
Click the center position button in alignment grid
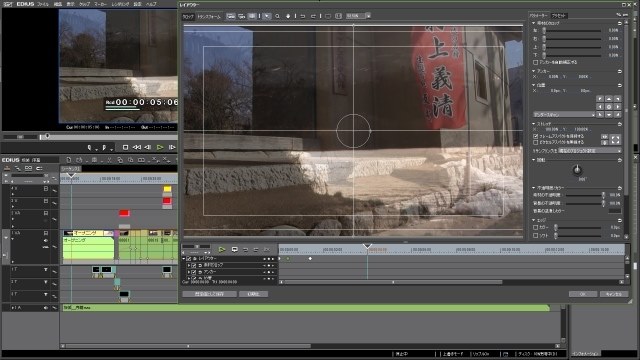click(609, 107)
